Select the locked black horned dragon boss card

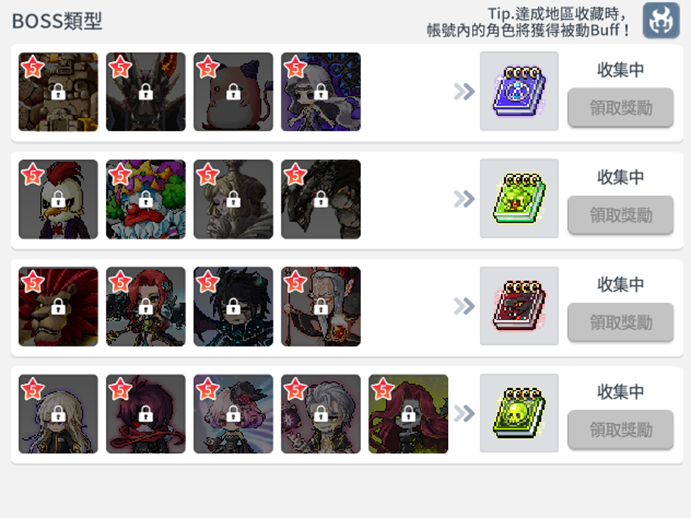pyautogui.click(x=146, y=92)
